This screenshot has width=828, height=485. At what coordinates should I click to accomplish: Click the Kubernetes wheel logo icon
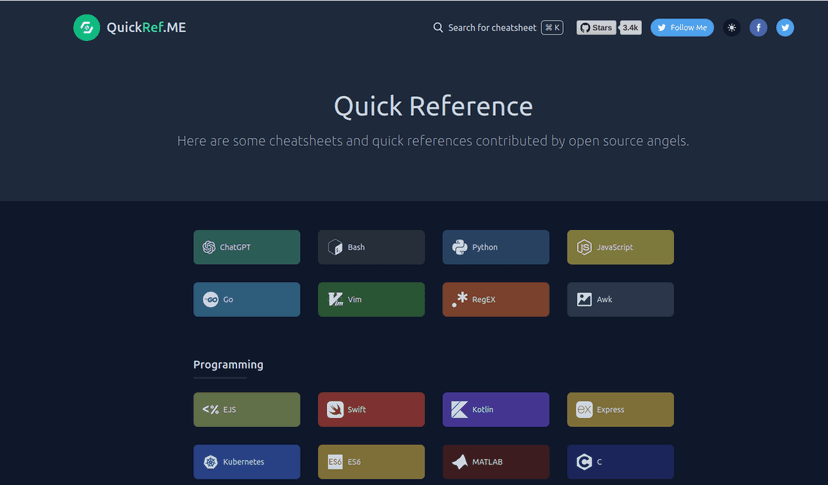(211, 462)
